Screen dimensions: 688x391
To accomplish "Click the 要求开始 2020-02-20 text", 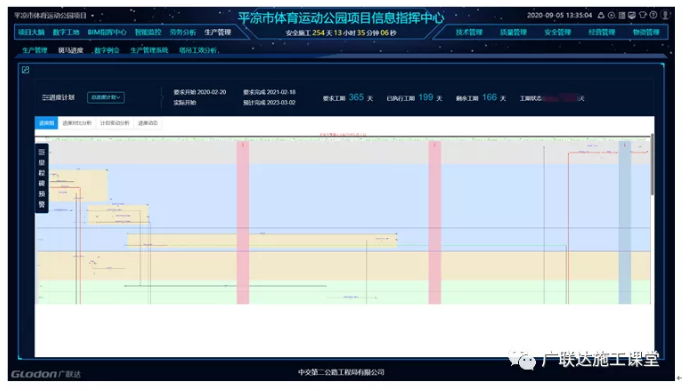I will pos(200,92).
